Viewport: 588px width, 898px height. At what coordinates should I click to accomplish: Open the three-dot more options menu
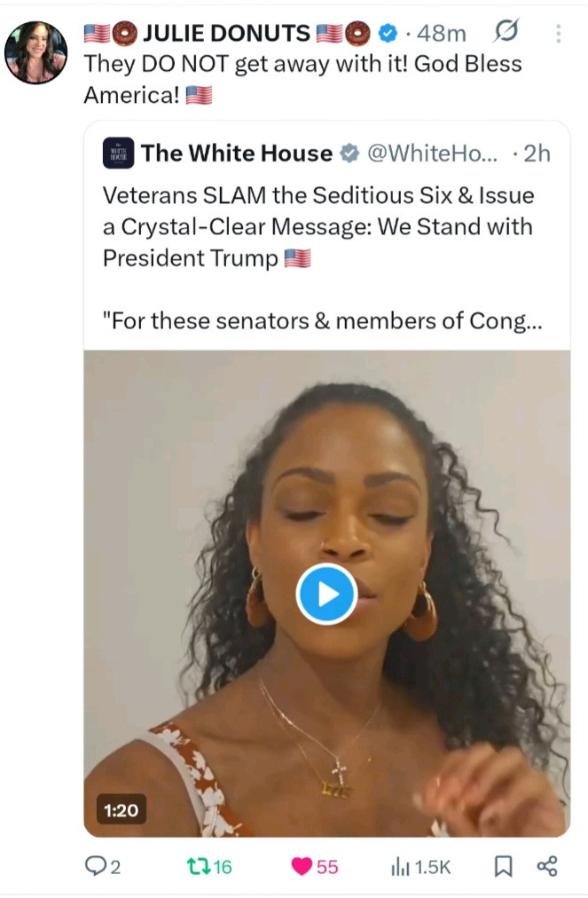click(558, 34)
